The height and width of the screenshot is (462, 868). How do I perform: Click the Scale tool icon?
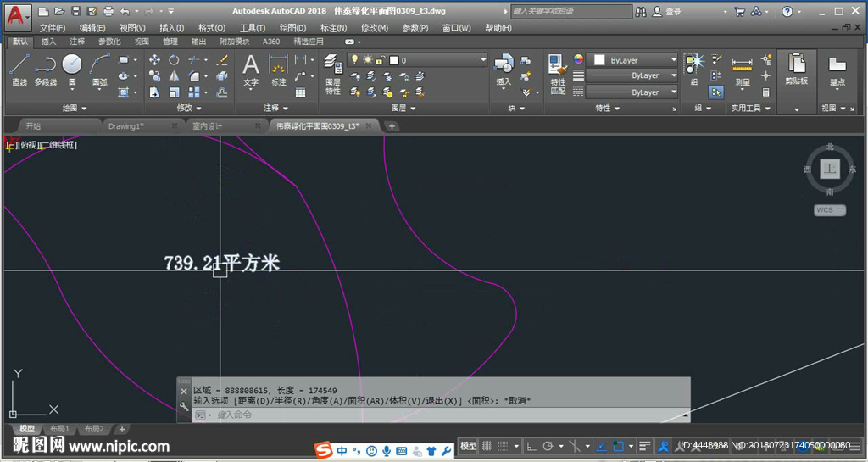tap(174, 92)
